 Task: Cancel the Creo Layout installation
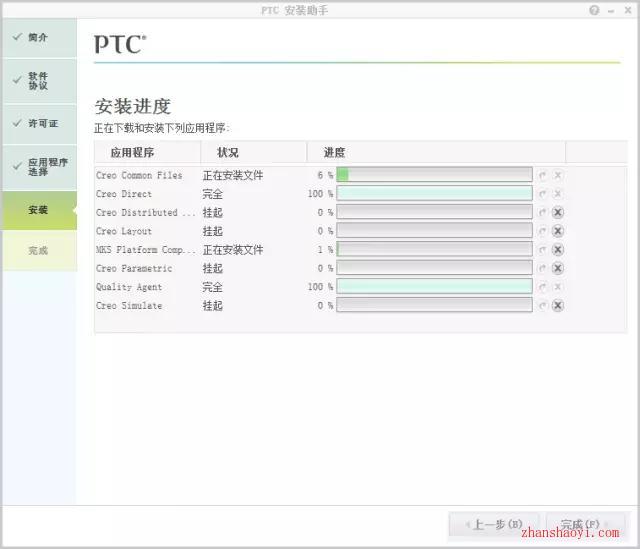pos(558,231)
